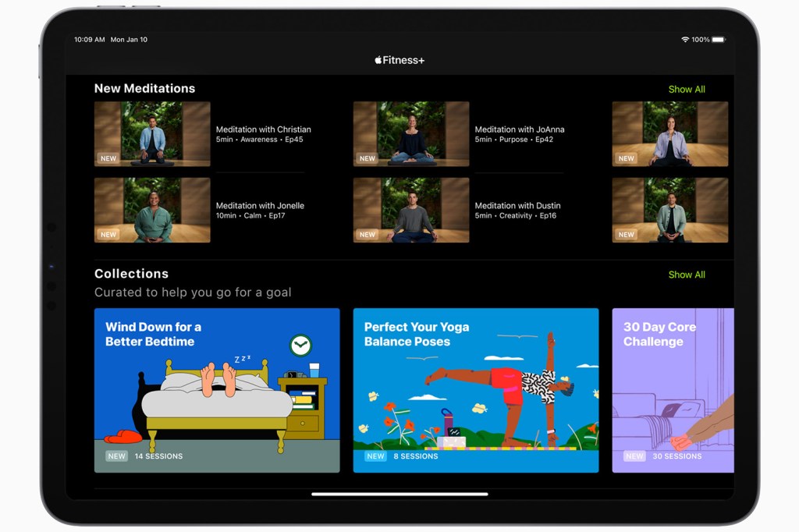Tap the 'Mon Jan 10' date in status bar
799x532 pixels.
click(129, 39)
